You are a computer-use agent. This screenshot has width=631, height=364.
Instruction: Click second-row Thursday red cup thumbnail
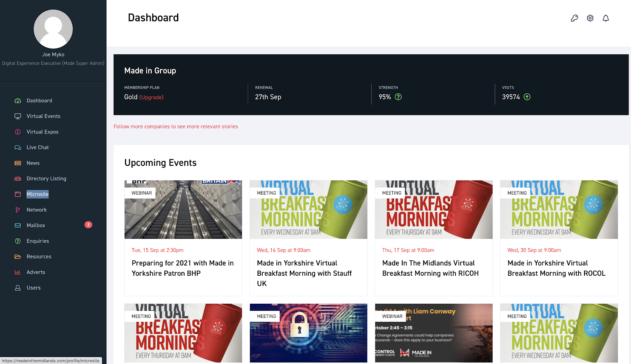point(183,333)
